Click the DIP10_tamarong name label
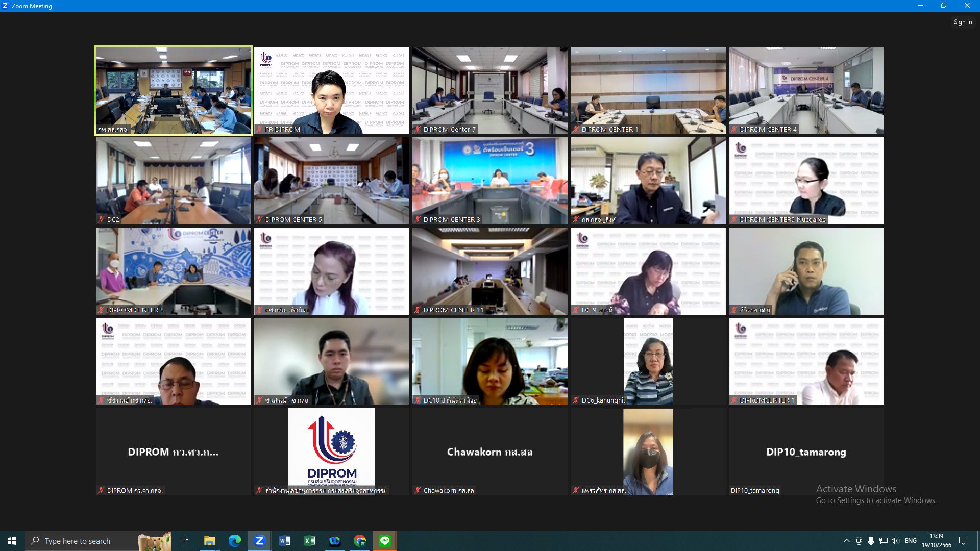 pos(755,491)
